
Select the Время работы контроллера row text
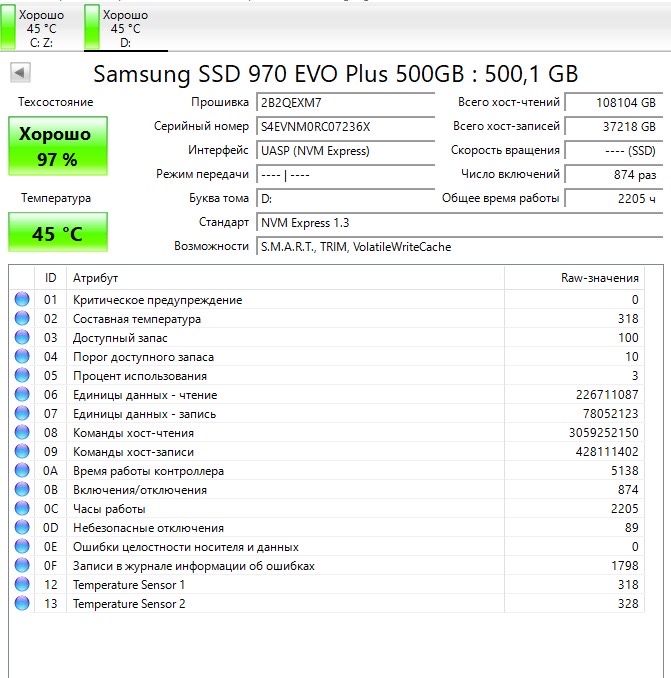148,471
